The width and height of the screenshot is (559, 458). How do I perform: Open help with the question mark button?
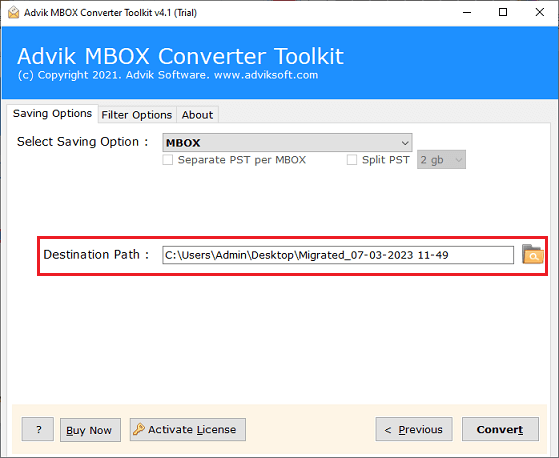(38, 429)
